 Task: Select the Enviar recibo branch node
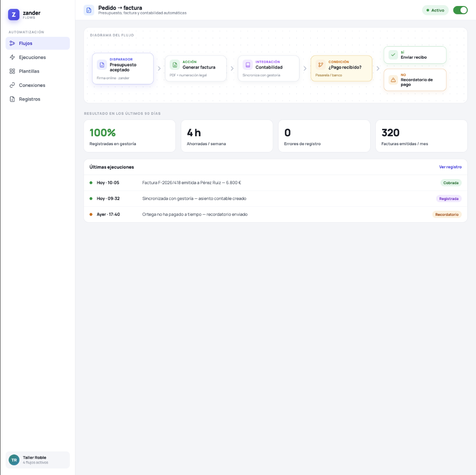pyautogui.click(x=415, y=55)
